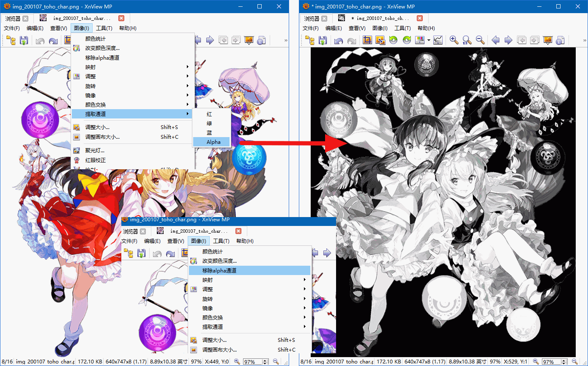The height and width of the screenshot is (366, 588).
Task: Close the 浏览器 tab in the bottom window
Action: pos(143,231)
